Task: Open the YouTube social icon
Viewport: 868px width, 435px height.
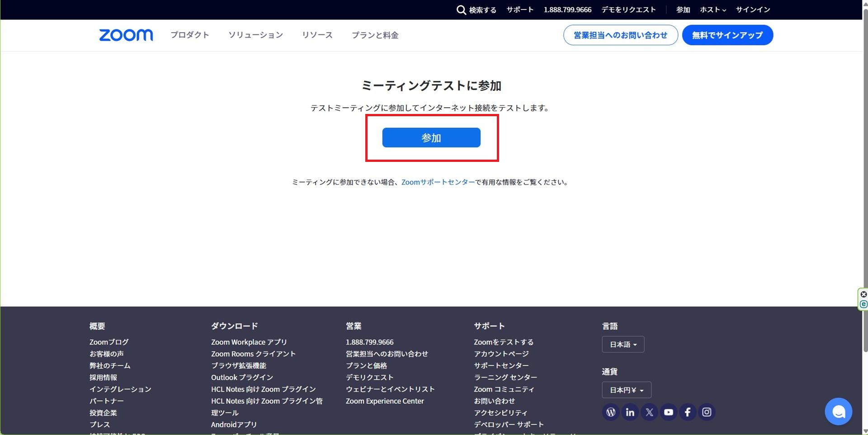Action: (x=668, y=412)
